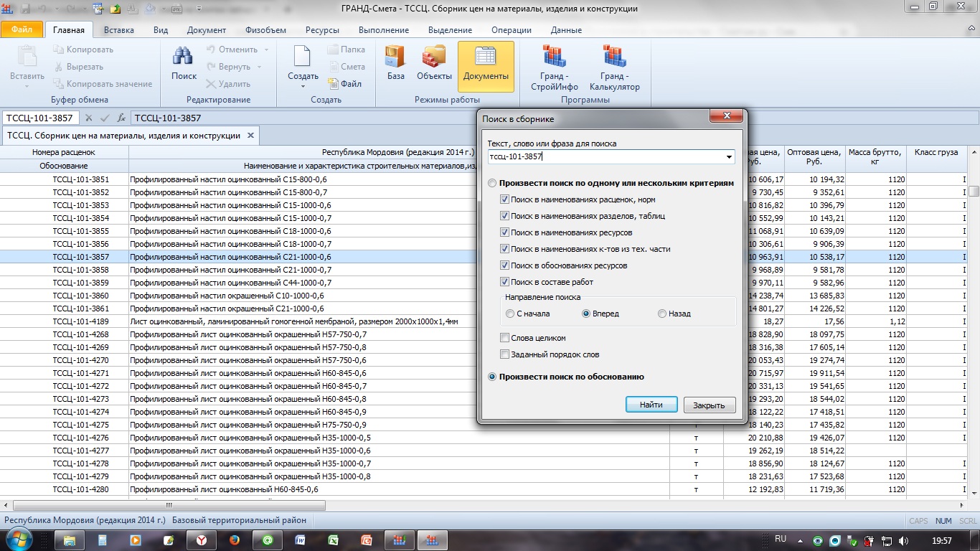Switch to Объекты mode icon

pos(434,57)
